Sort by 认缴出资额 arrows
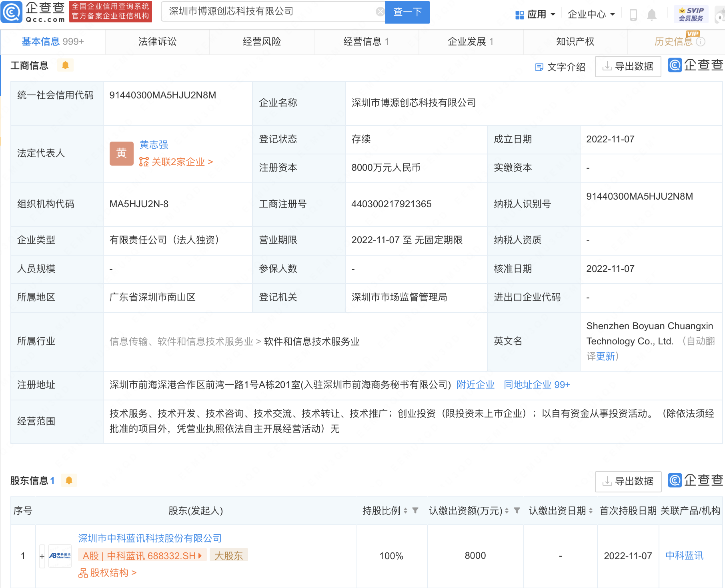This screenshot has height=588, width=725. pos(507,511)
